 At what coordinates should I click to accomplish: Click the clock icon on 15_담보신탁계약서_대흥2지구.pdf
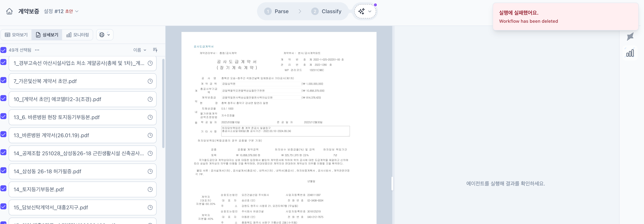coord(150,207)
